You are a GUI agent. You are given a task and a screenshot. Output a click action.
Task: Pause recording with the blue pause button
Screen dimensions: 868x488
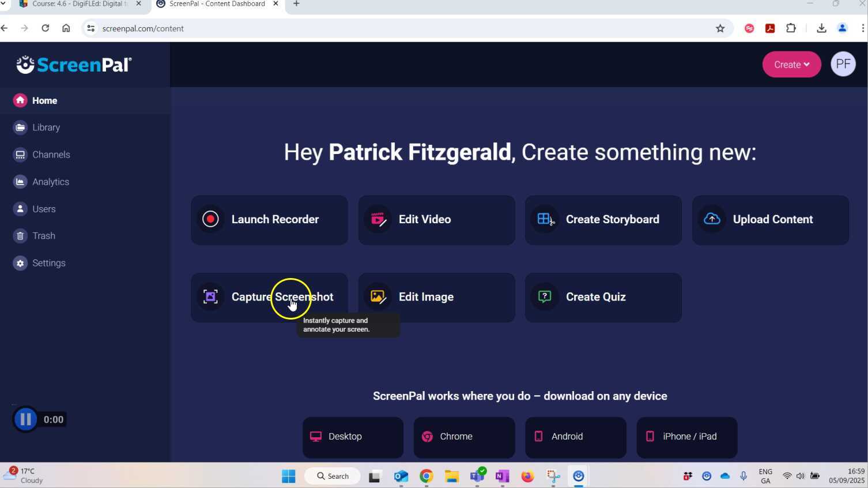click(x=25, y=419)
